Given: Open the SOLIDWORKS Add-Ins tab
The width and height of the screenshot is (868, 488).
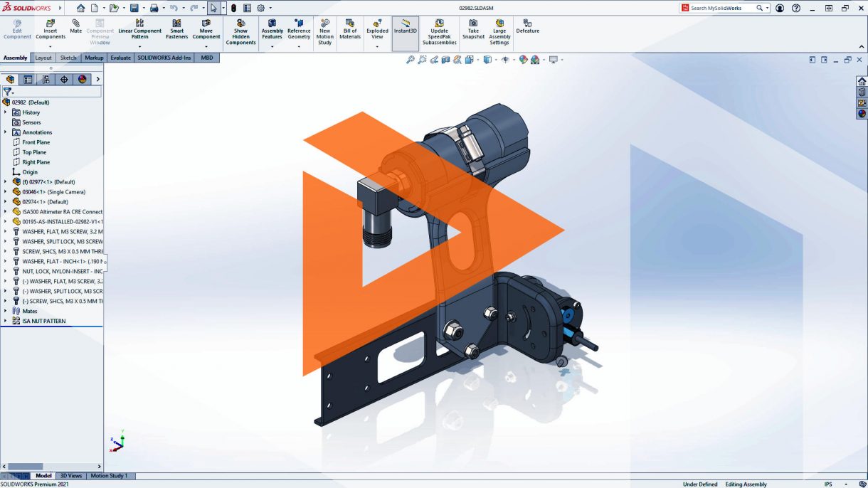Looking at the screenshot, I should (164, 58).
